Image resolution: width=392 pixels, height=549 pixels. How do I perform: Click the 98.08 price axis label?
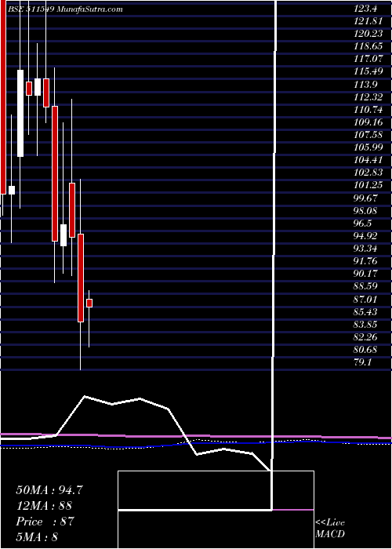[366, 211]
